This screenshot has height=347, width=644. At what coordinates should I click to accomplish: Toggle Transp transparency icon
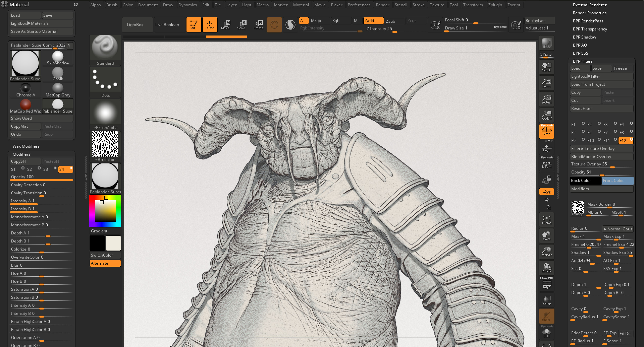click(547, 300)
